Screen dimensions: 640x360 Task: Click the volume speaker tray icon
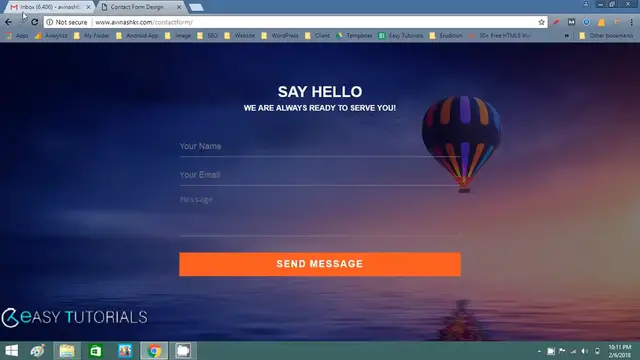pos(584,351)
